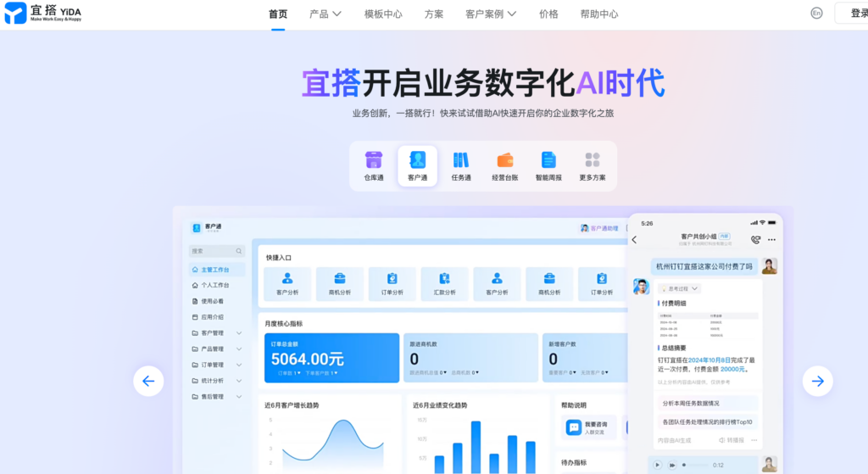
Task: Click the 待办指标 heading text
Action: pyautogui.click(x=574, y=462)
